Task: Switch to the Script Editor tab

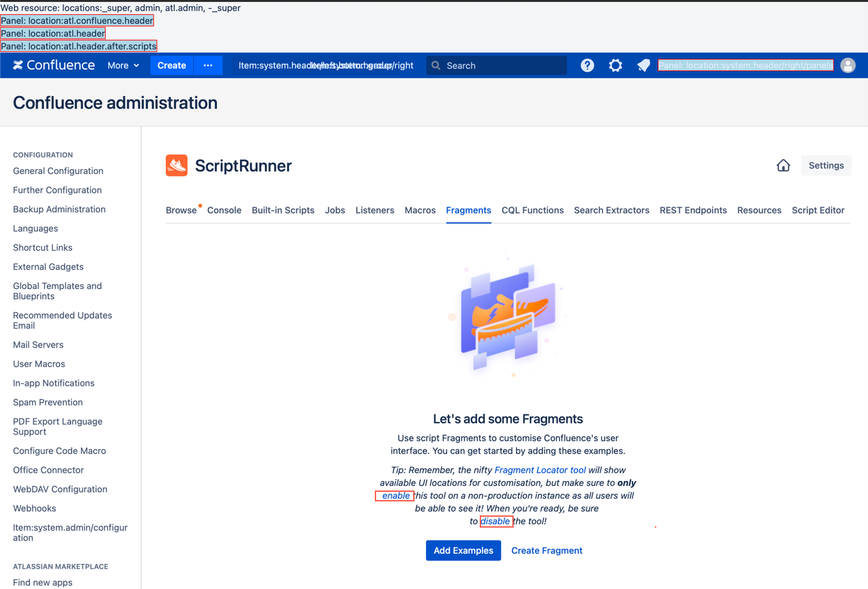Action: (x=817, y=210)
